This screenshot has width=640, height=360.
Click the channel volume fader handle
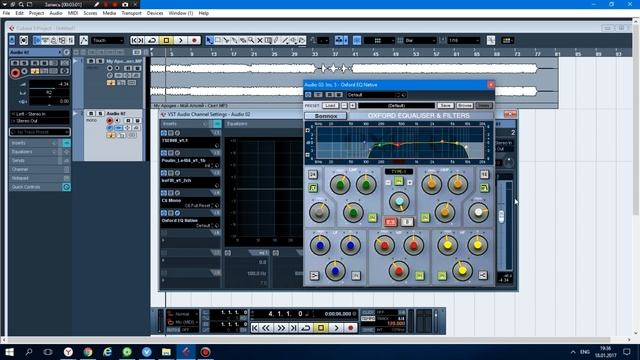coord(502,216)
